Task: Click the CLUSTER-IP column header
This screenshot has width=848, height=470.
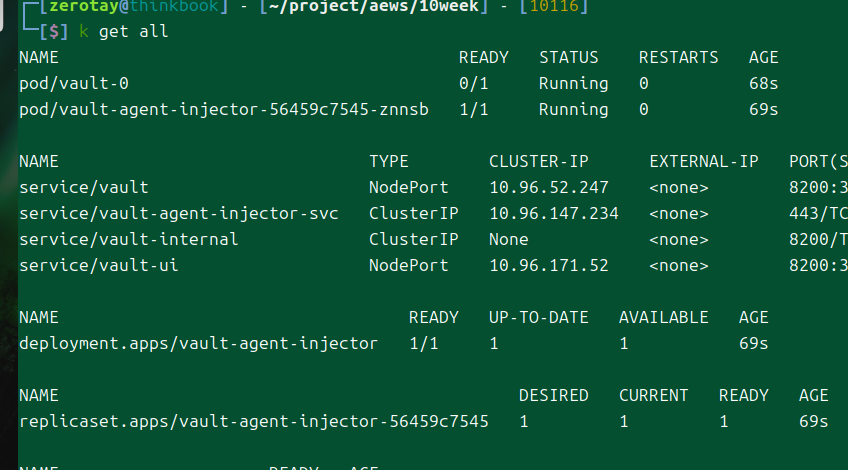Action: click(x=539, y=161)
